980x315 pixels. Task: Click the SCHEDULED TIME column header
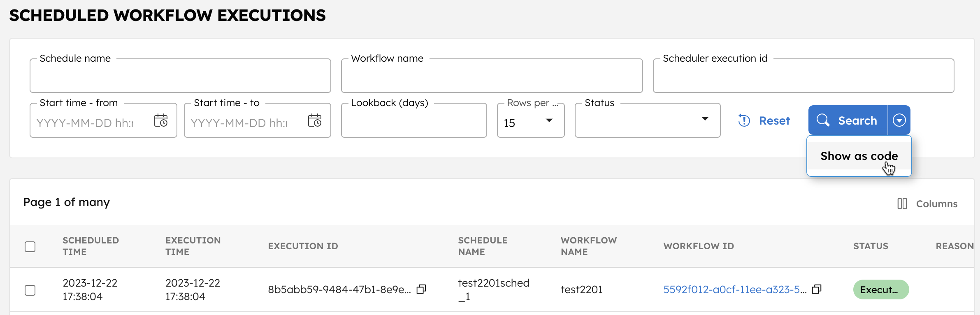(91, 246)
